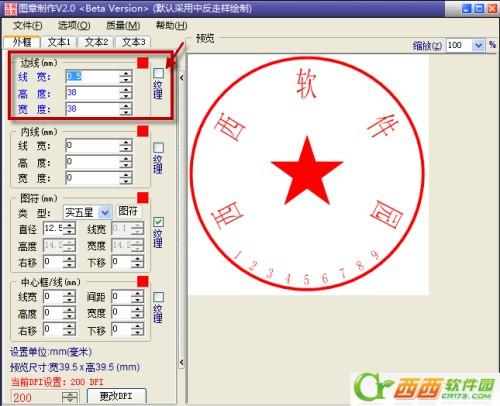Enable the 纹理 checkbox for 内线
The image size is (500, 406).
click(x=158, y=147)
